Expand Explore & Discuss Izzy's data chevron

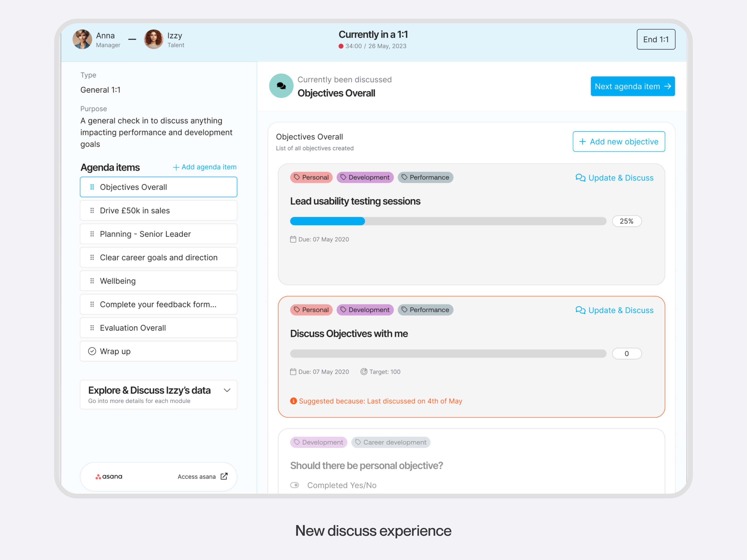pos(227,390)
